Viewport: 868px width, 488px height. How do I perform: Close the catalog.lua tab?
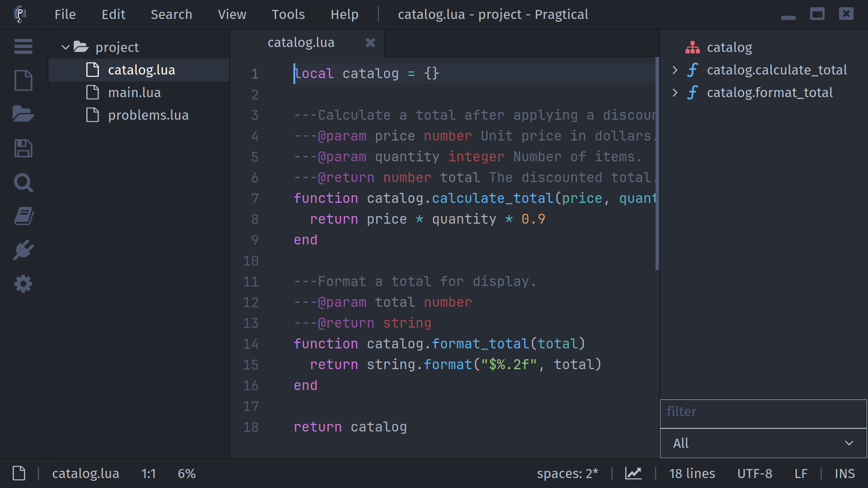pyautogui.click(x=370, y=42)
